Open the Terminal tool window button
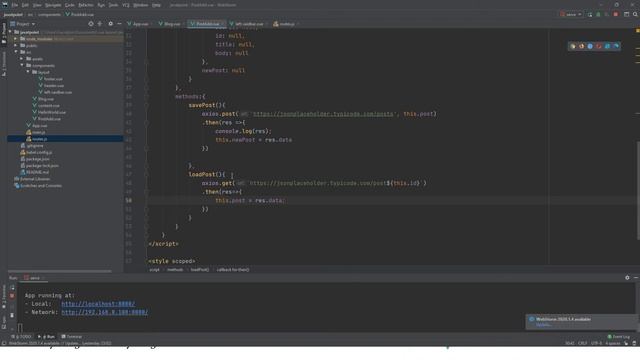 72,337
